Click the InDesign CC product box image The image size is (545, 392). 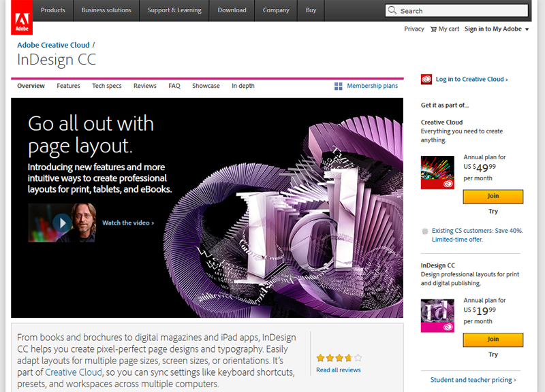437,315
